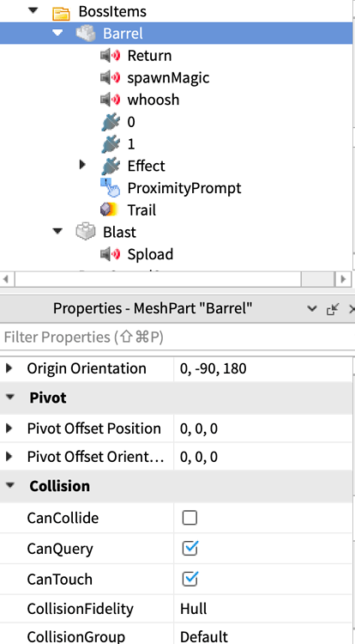This screenshot has height=644, width=355.
Task: Disable the CanTouch checkbox
Action: [x=190, y=579]
